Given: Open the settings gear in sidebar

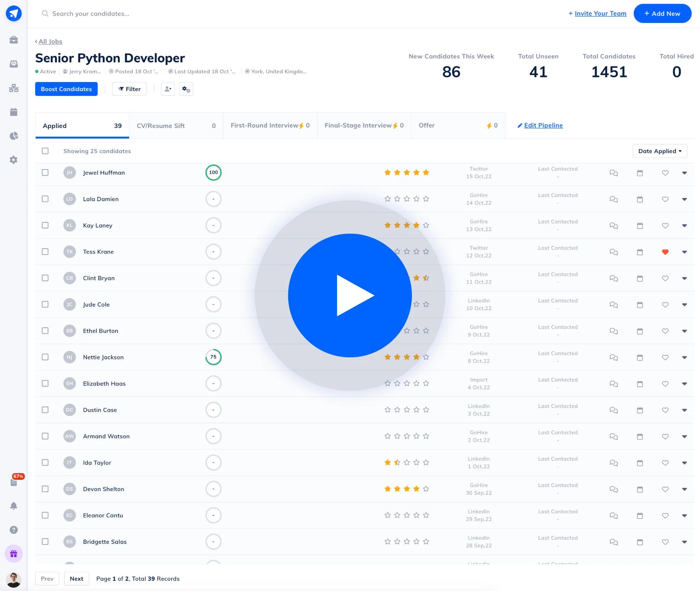Looking at the screenshot, I should coord(13,160).
